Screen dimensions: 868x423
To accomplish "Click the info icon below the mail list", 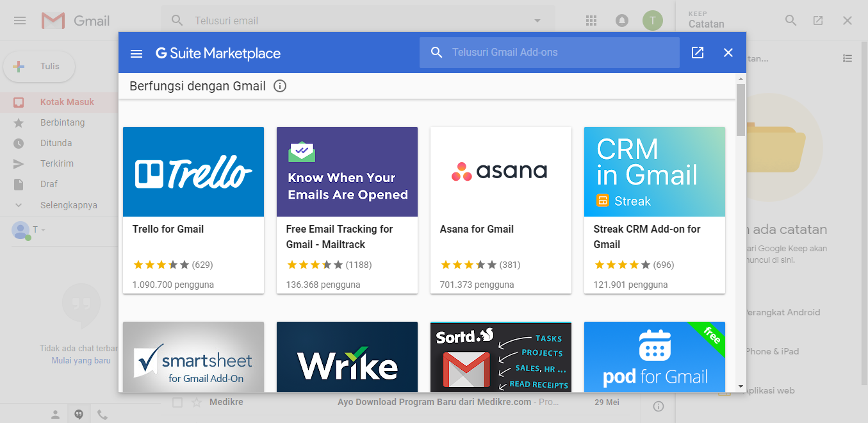I will coord(658,406).
